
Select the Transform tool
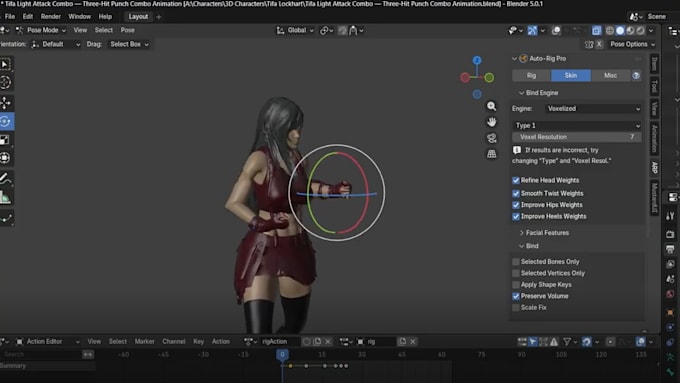click(5, 157)
